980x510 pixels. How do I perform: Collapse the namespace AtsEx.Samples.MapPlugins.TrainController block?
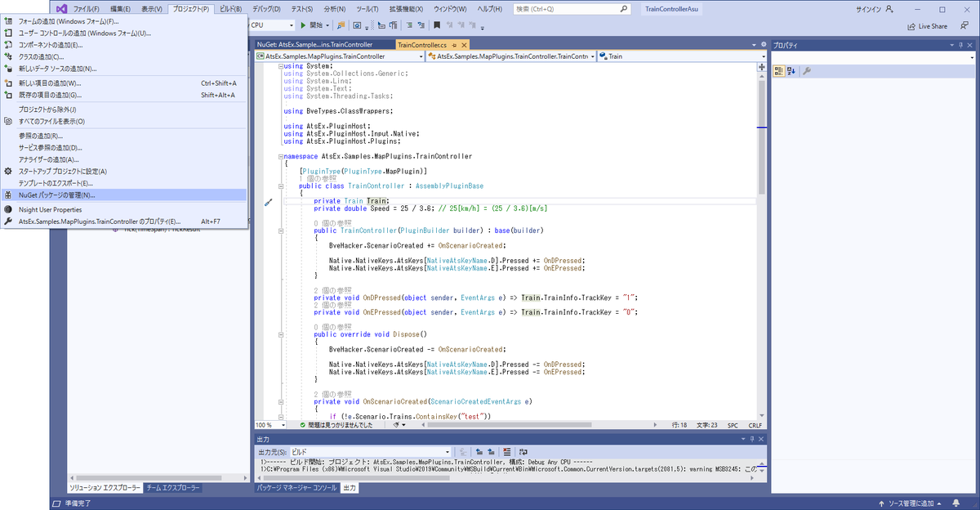point(280,156)
